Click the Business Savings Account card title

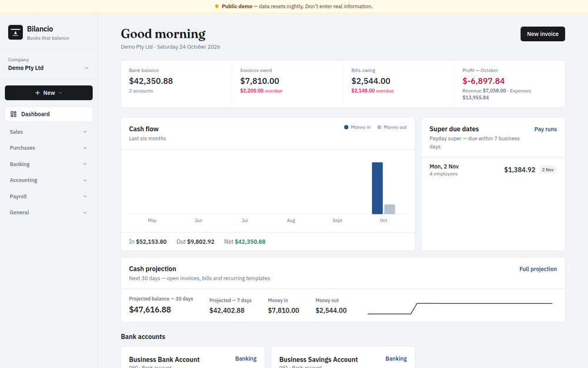tap(318, 360)
